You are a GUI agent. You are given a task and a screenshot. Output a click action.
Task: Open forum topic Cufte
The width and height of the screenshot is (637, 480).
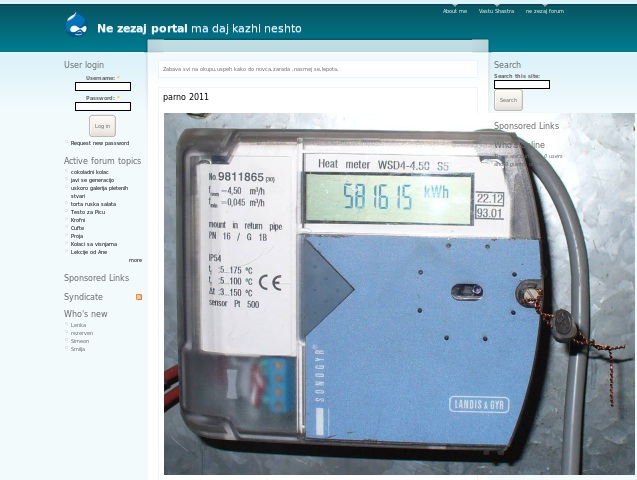(x=77, y=228)
